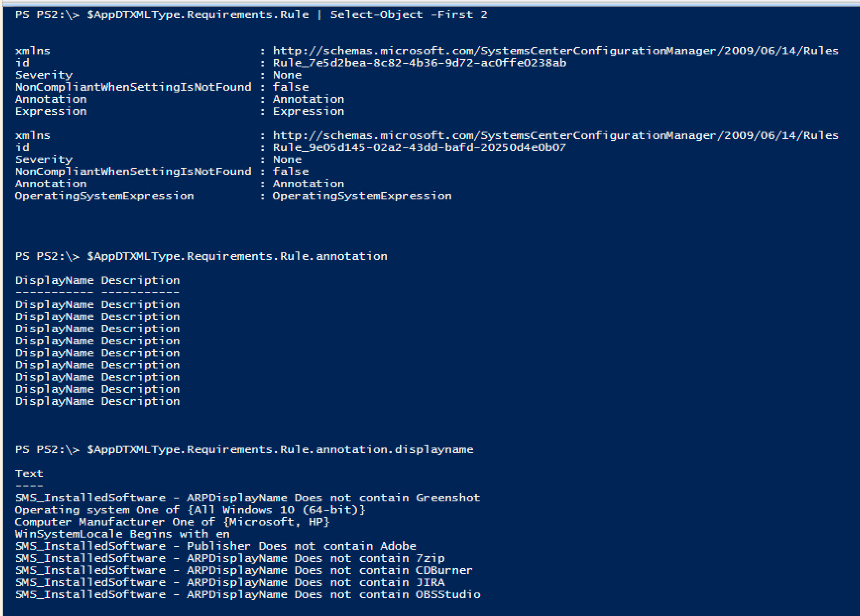Click the line ending with Greenshot
860x616 pixels.
(x=247, y=498)
